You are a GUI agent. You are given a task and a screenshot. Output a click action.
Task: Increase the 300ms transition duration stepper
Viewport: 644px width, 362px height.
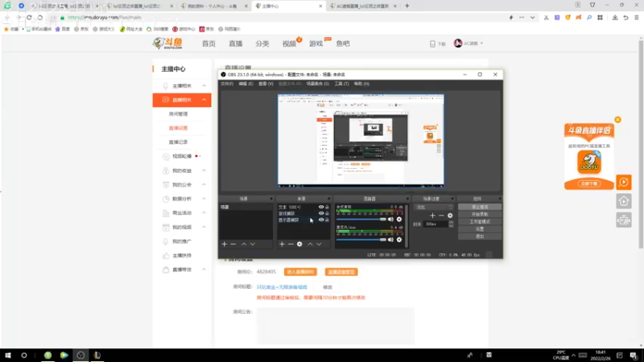tap(451, 223)
